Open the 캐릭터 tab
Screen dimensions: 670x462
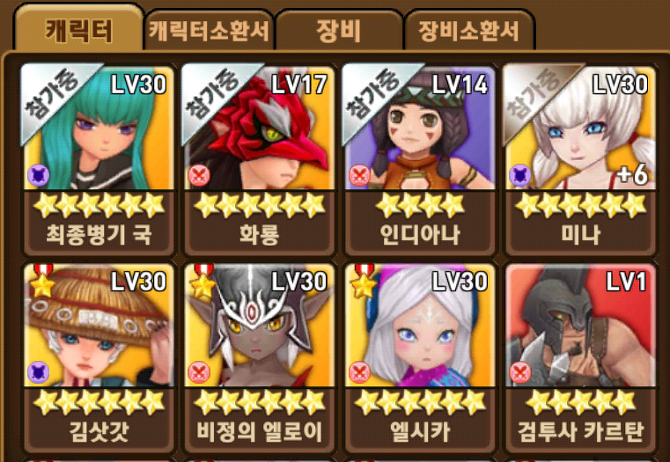79,29
